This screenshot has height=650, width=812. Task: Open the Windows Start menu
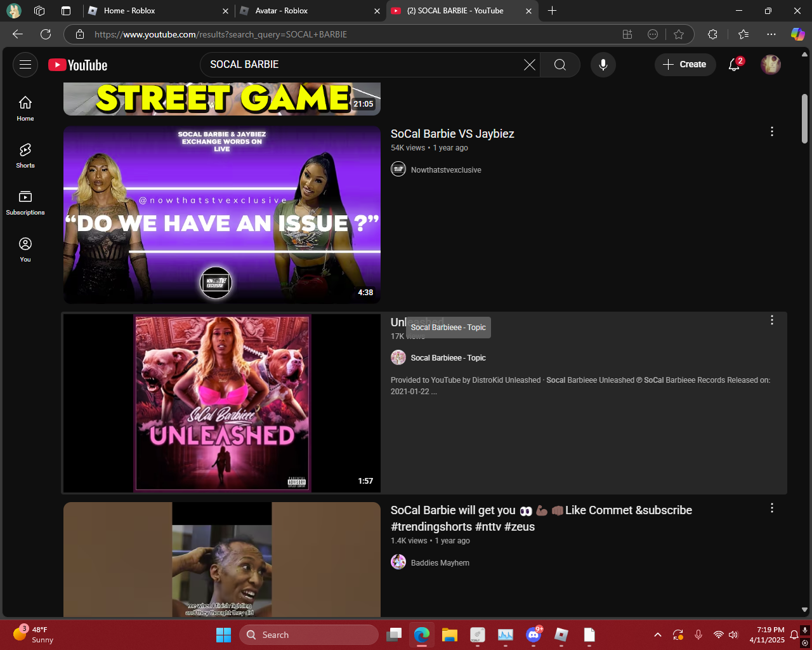click(x=224, y=635)
